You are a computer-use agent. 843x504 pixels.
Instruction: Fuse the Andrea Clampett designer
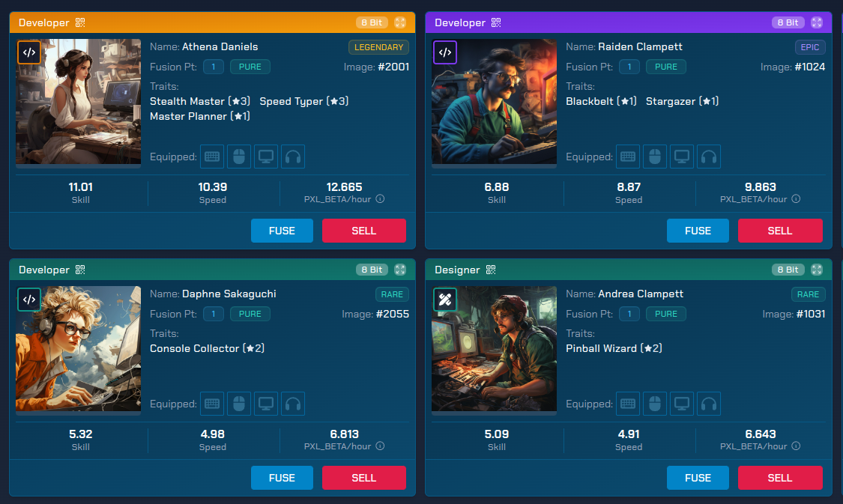click(x=698, y=478)
